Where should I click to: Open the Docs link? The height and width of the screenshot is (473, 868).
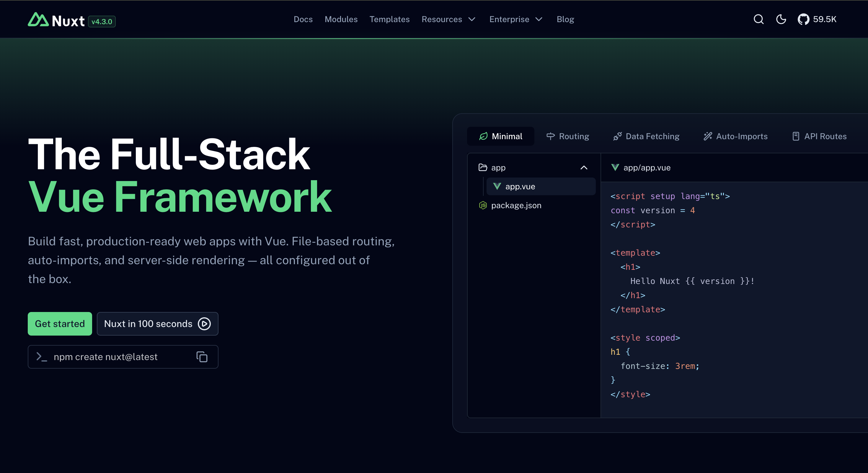pos(303,19)
